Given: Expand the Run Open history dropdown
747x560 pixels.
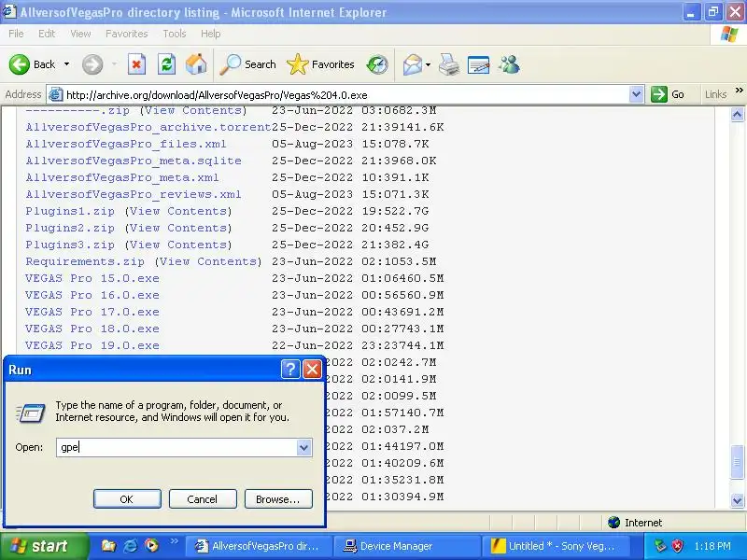Looking at the screenshot, I should 303,448.
